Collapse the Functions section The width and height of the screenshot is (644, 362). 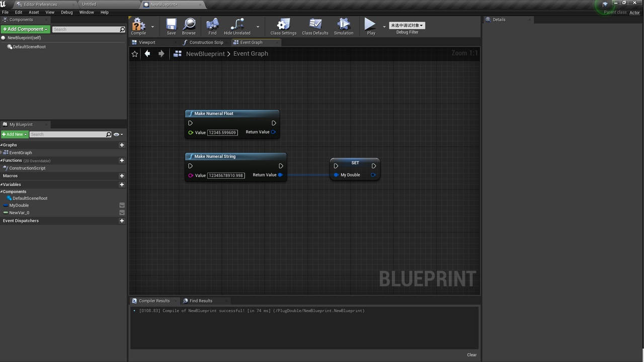click(2, 160)
